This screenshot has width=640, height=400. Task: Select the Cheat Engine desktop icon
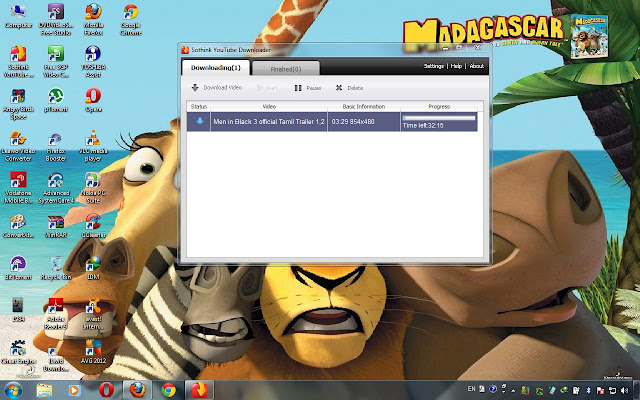click(x=18, y=352)
